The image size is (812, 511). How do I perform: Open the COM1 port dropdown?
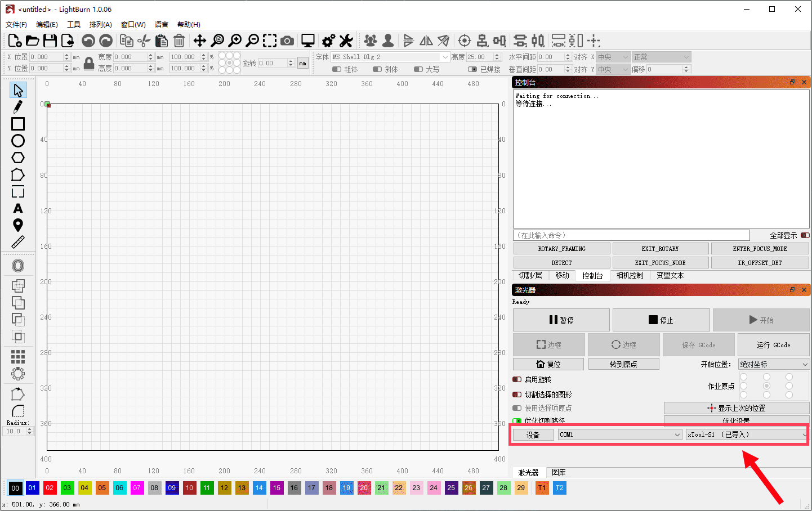click(x=620, y=434)
